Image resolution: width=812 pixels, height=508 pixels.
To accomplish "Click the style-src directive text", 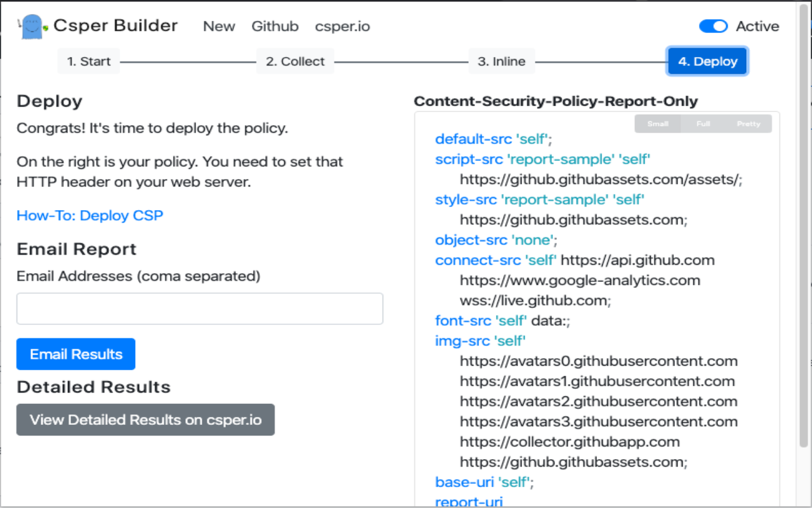I will click(466, 199).
